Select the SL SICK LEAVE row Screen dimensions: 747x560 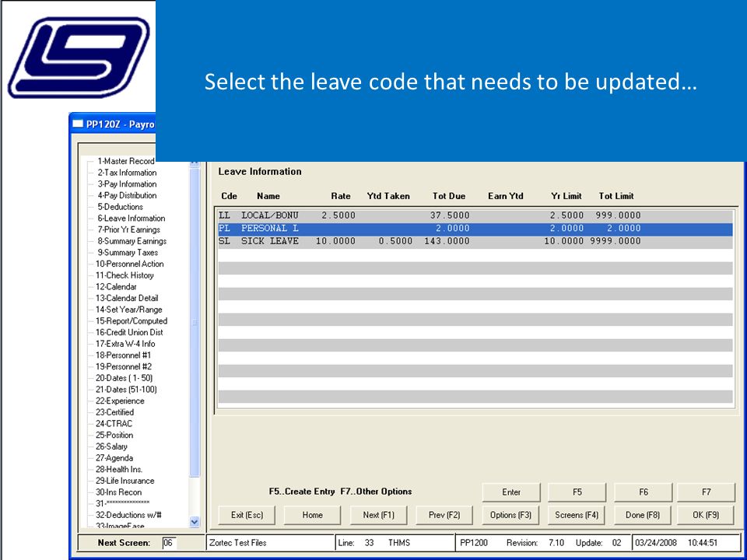[x=475, y=242]
